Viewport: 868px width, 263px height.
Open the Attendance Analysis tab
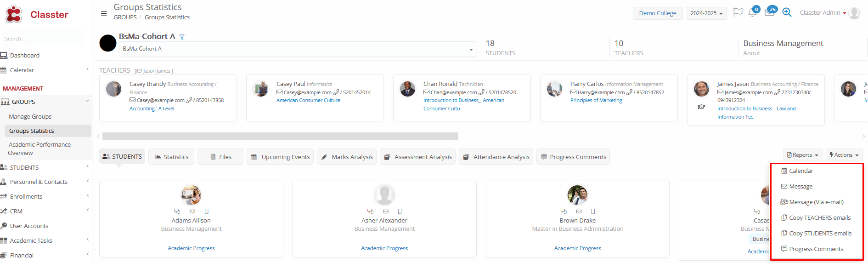click(x=496, y=157)
